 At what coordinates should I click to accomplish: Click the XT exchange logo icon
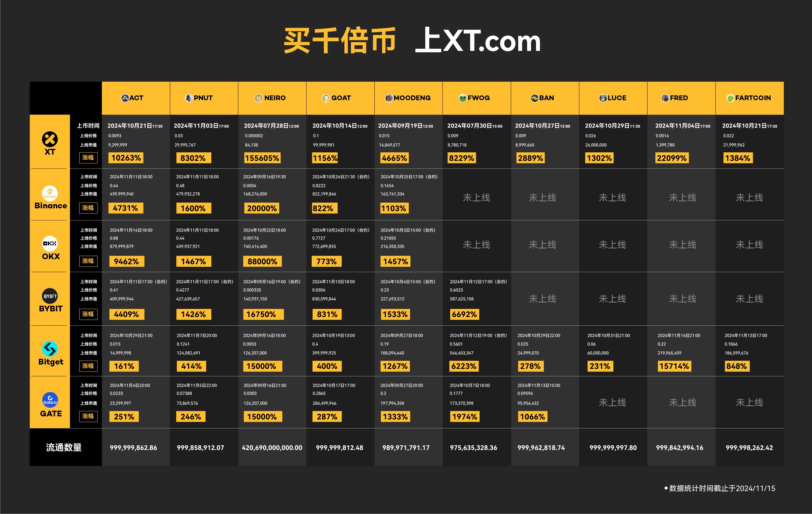50,139
